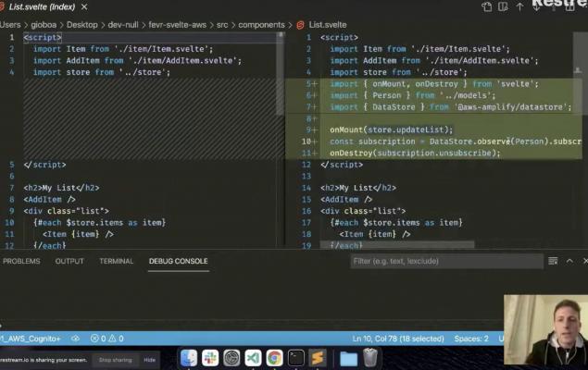Open the Svelte file icon in breadcrumb
Viewport: 588px width, 370px height.
coord(300,25)
